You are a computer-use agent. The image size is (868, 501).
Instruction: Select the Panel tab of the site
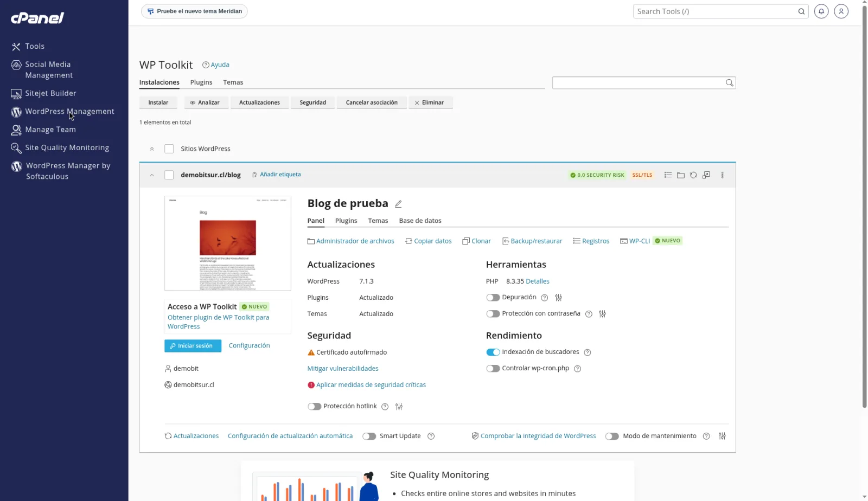pyautogui.click(x=316, y=221)
